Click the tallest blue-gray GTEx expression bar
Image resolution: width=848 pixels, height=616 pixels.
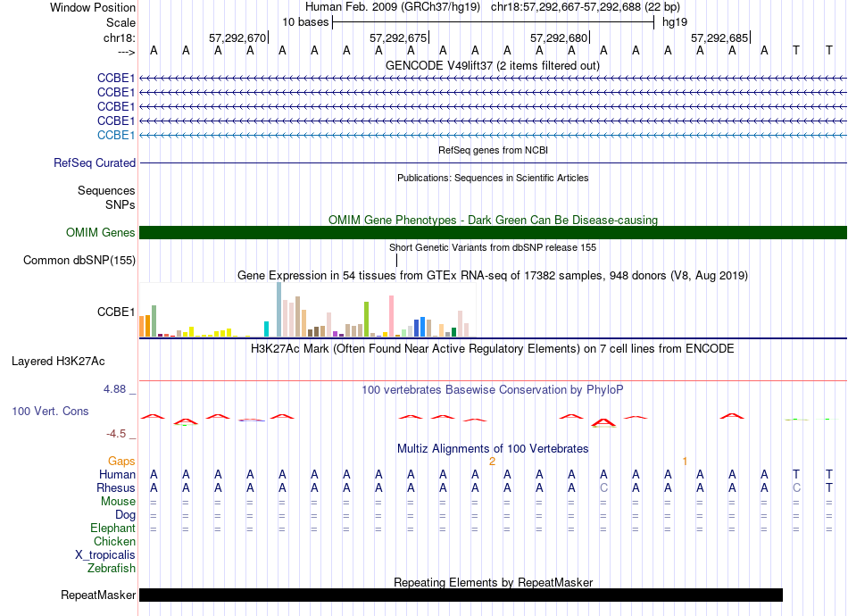pyautogui.click(x=279, y=310)
